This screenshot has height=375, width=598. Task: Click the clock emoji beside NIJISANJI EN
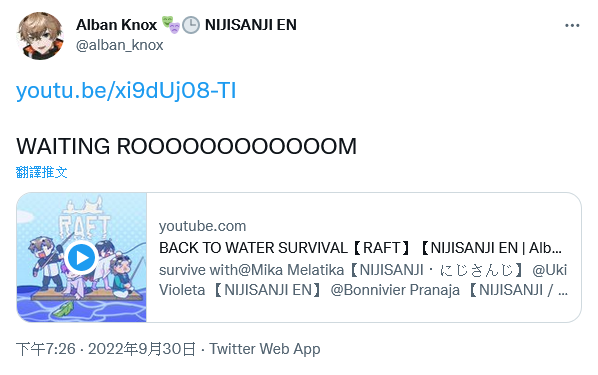click(191, 25)
